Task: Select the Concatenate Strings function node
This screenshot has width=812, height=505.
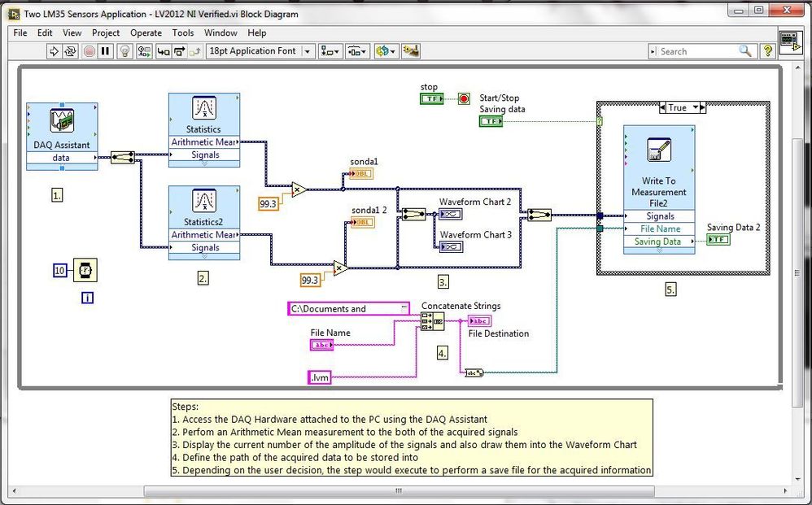Action: tap(432, 321)
